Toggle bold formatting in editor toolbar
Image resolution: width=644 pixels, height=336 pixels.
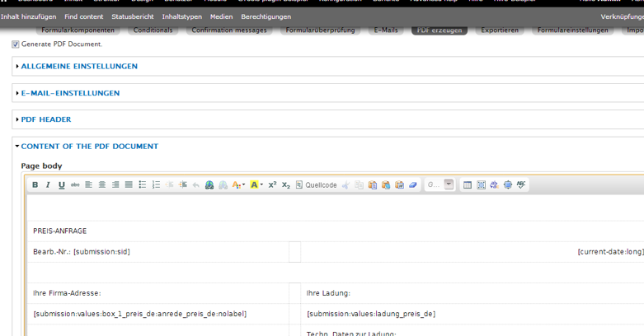click(x=35, y=185)
